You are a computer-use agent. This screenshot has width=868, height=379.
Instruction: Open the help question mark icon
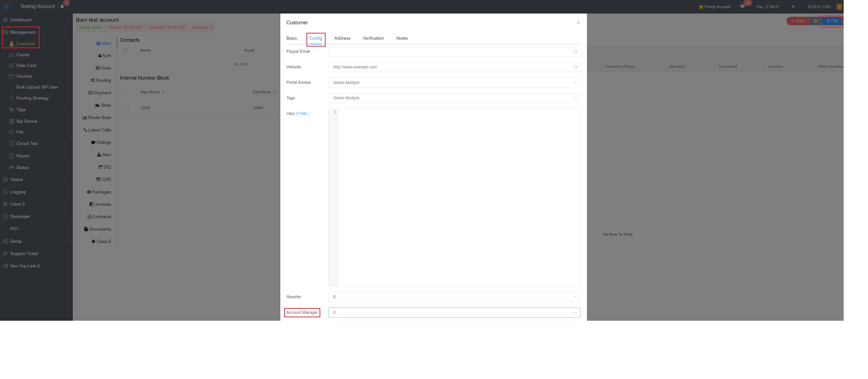[x=793, y=7]
